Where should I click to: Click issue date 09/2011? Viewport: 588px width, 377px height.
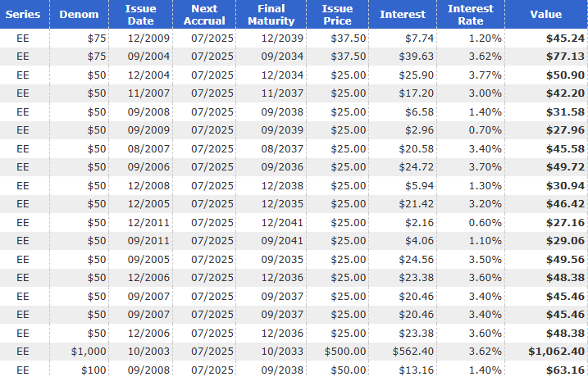(x=149, y=241)
